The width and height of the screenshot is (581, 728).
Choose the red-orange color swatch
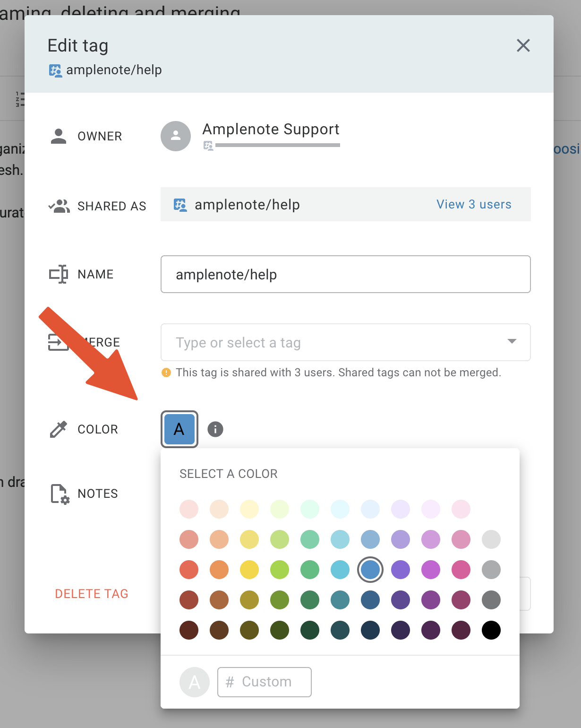pos(189,570)
